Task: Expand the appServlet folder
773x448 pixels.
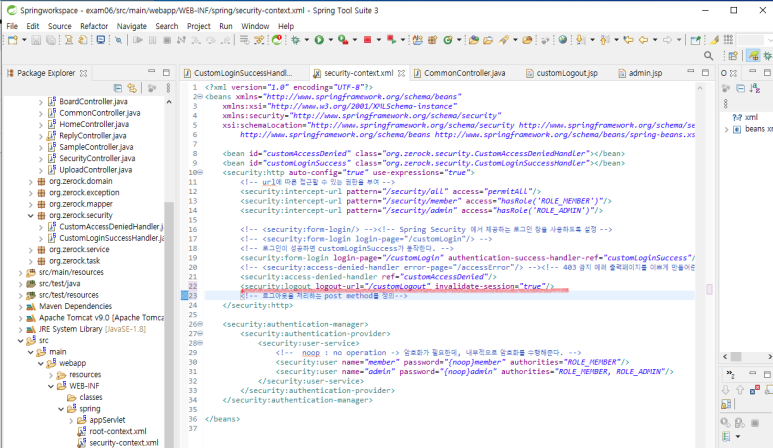Action: pyautogui.click(x=71, y=420)
